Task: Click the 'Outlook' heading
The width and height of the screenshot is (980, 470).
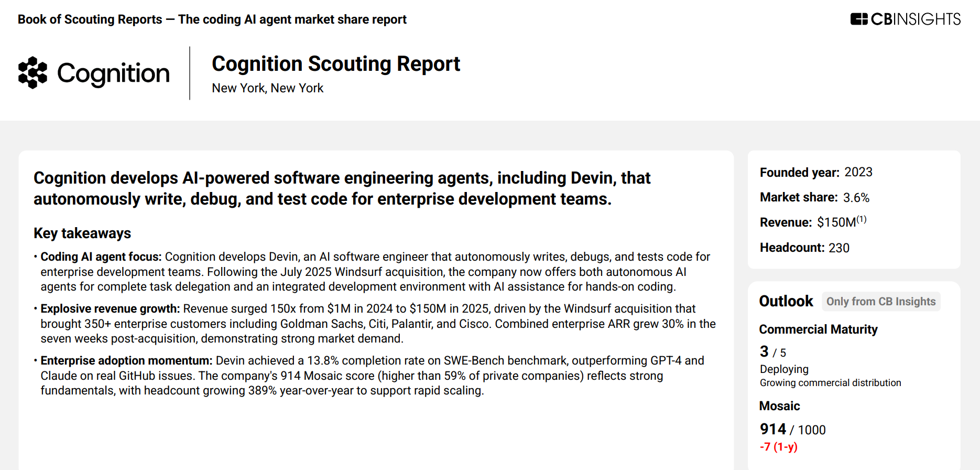Action: tap(786, 301)
